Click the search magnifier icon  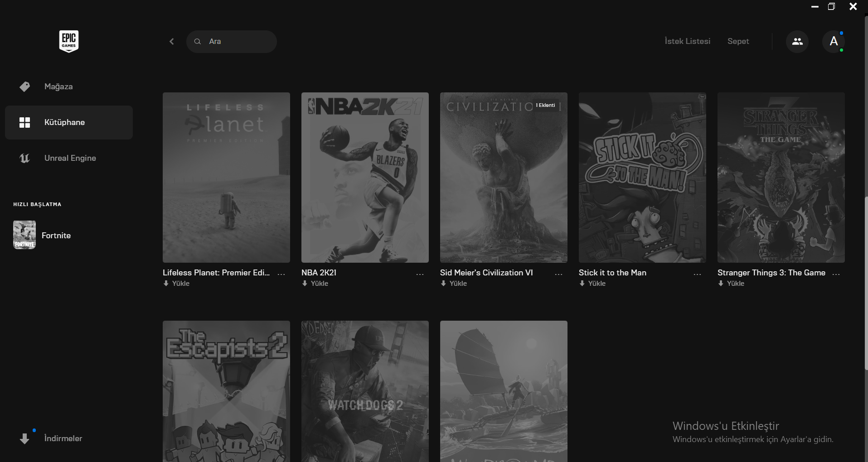[x=198, y=42]
